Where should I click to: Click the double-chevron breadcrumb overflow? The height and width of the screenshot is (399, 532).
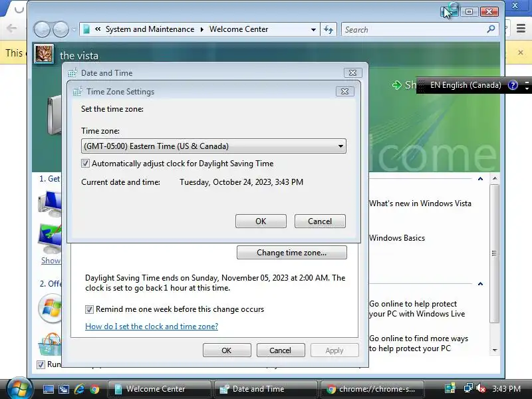(98, 29)
